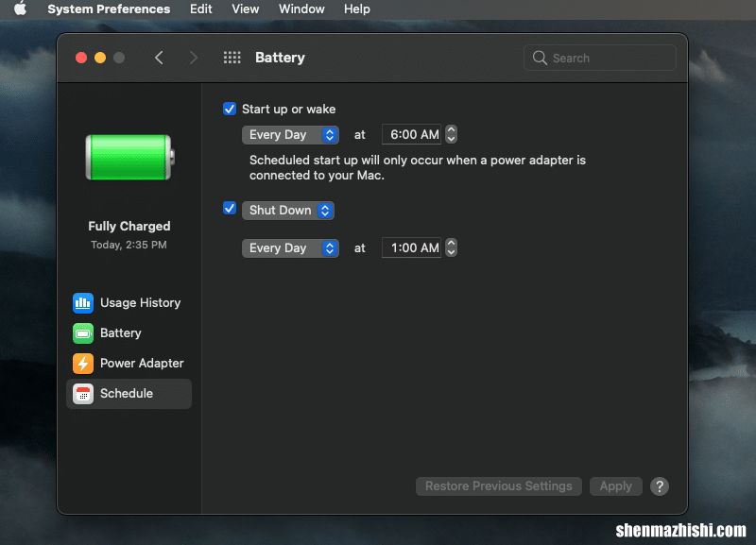The width and height of the screenshot is (756, 545).
Task: Click the 6:00 AM time field
Action: pyautogui.click(x=411, y=134)
